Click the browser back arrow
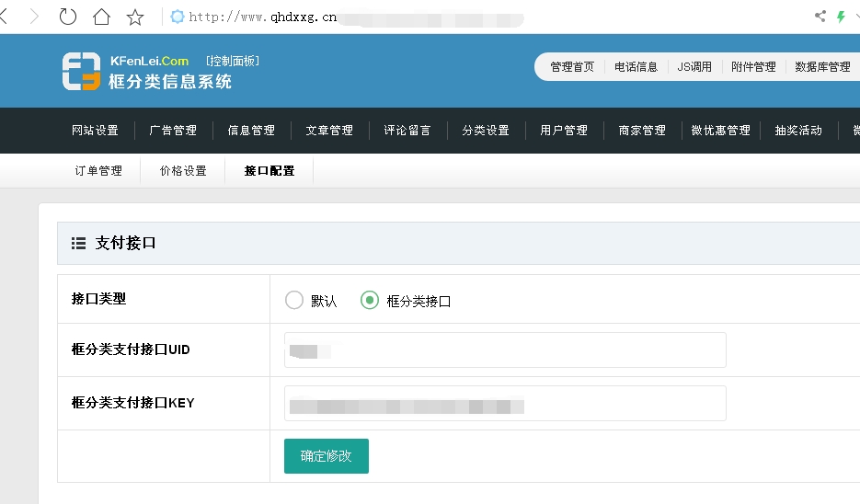The image size is (860, 504). [x=5, y=17]
